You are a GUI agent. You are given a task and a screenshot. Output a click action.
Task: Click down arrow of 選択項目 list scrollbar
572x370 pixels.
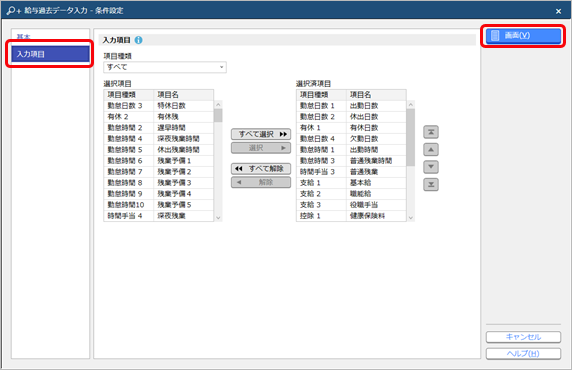pos(218,218)
